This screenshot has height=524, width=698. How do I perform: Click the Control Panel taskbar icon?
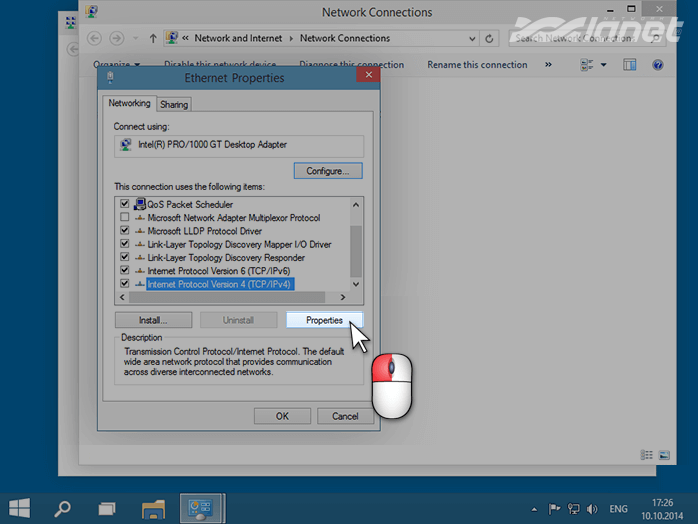point(201,507)
